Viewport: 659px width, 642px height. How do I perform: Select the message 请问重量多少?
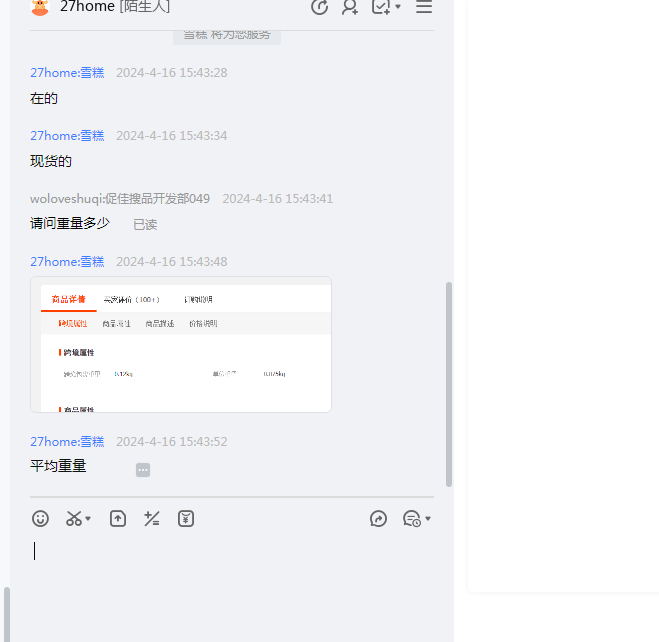[70, 223]
